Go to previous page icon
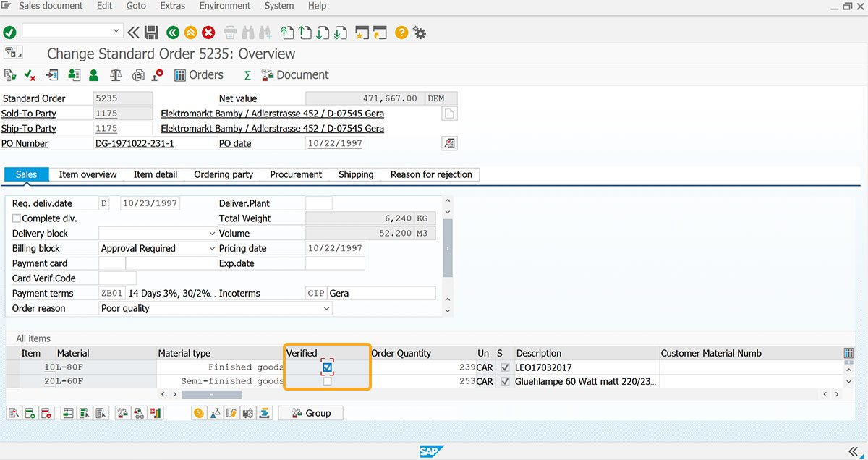 click(305, 32)
